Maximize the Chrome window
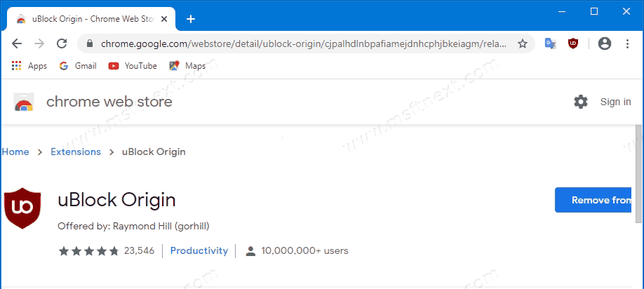The width and height of the screenshot is (644, 289). (x=594, y=11)
